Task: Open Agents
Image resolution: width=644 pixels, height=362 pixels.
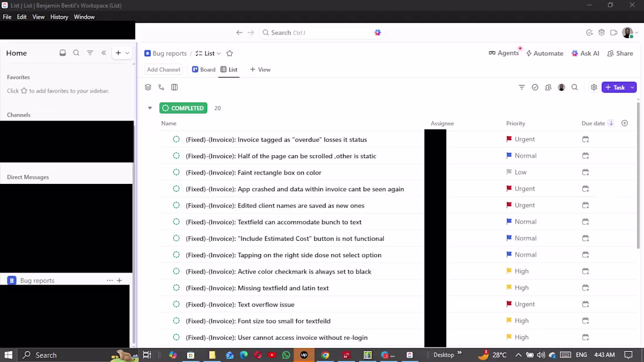Action: click(503, 53)
